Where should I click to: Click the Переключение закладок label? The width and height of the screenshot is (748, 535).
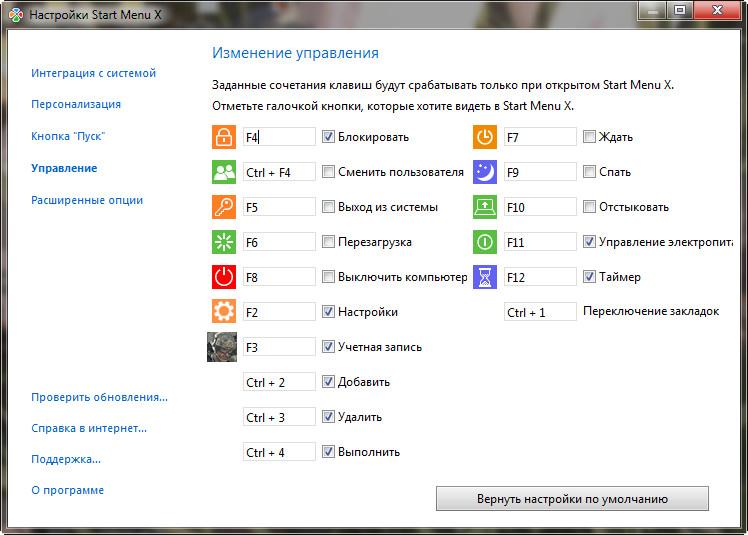tap(651, 311)
